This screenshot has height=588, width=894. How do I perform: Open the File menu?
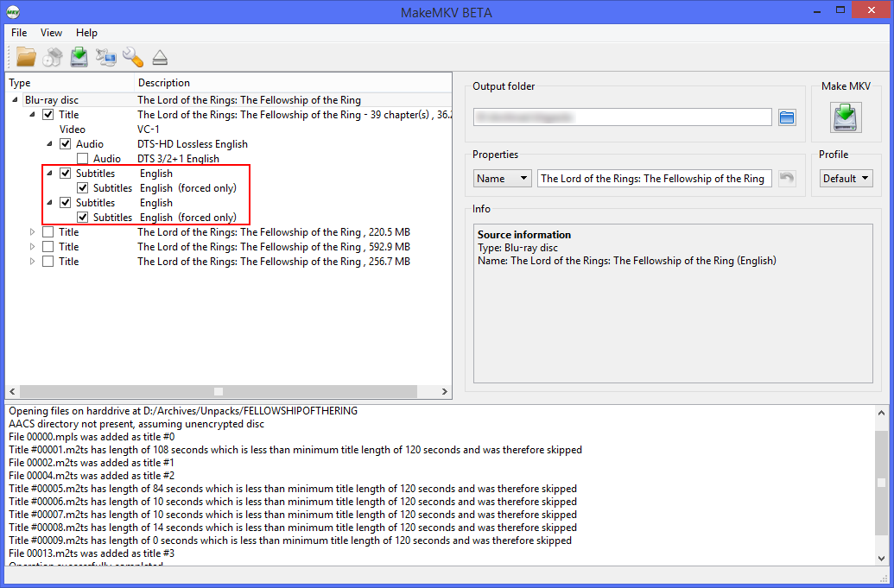coord(19,33)
